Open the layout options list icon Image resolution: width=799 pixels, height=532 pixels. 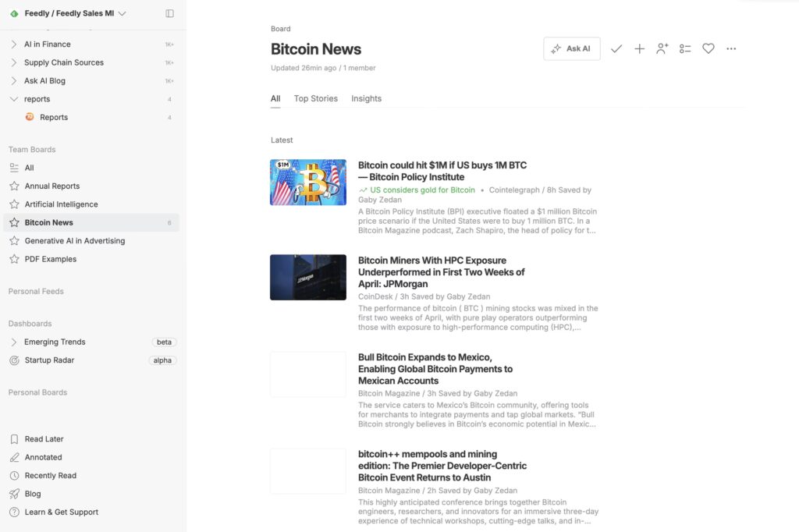click(685, 49)
